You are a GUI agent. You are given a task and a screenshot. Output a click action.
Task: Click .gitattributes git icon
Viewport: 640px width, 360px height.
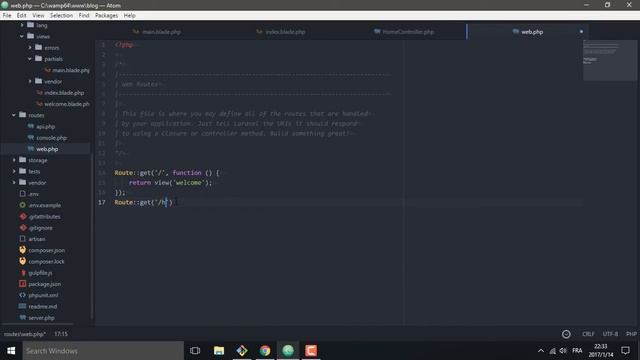pos(23,216)
